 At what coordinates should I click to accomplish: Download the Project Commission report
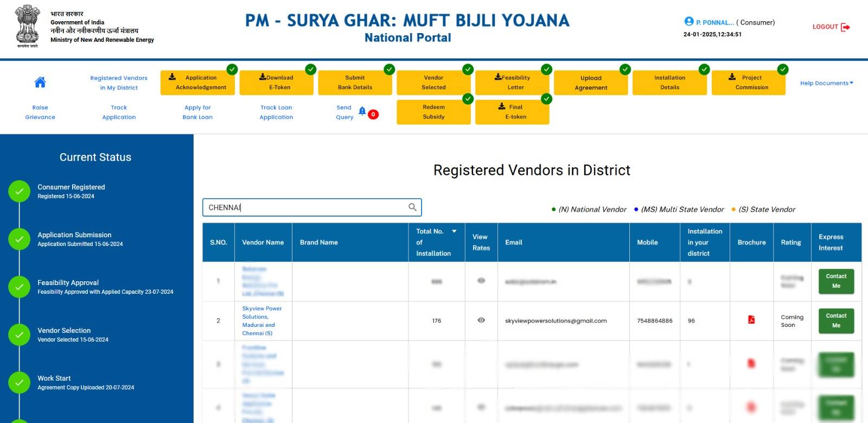click(x=749, y=83)
